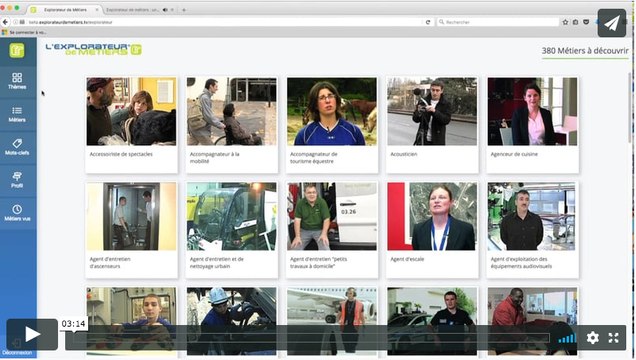Play the video with the play button

point(32,334)
